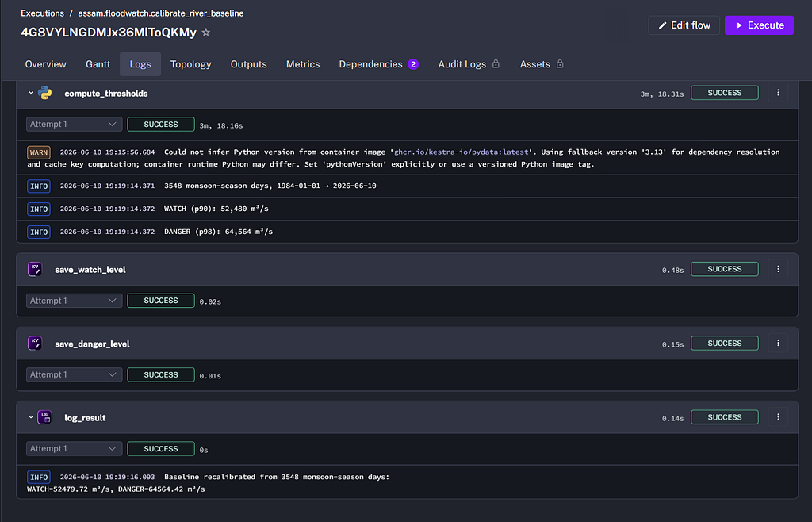Click the timestamp 2026-06-10 19:15:56.684
Viewport: 812px width, 522px height.
(x=107, y=152)
